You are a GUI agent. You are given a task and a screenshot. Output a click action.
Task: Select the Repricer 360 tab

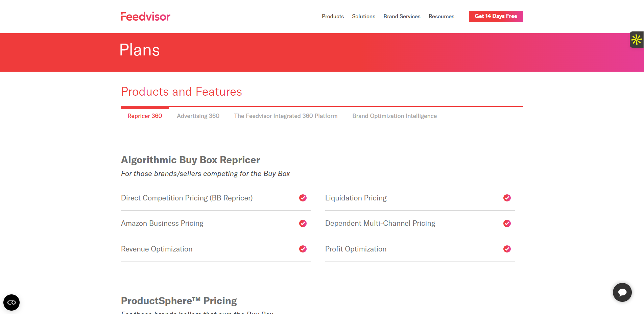[145, 116]
